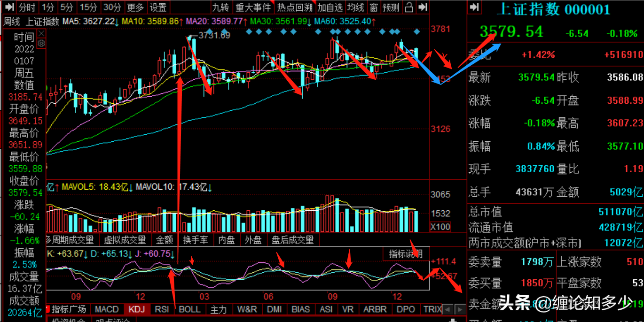
Task: Click the 预测 forecast button
Action: 391,7
